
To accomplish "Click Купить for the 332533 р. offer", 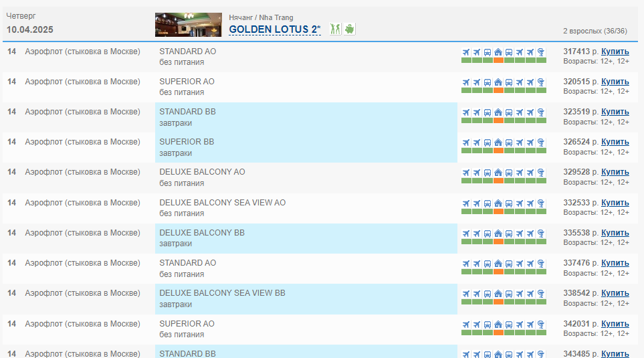I will (x=615, y=203).
